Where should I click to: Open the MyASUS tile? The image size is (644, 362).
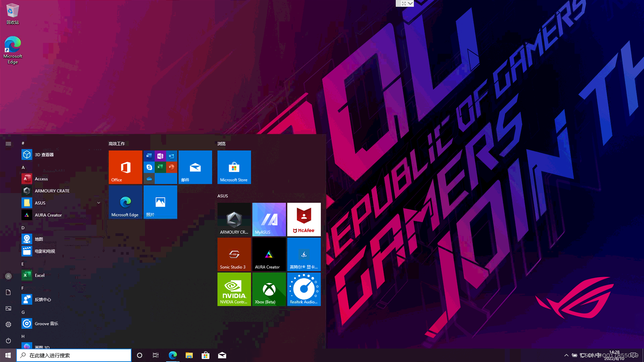coord(269,219)
